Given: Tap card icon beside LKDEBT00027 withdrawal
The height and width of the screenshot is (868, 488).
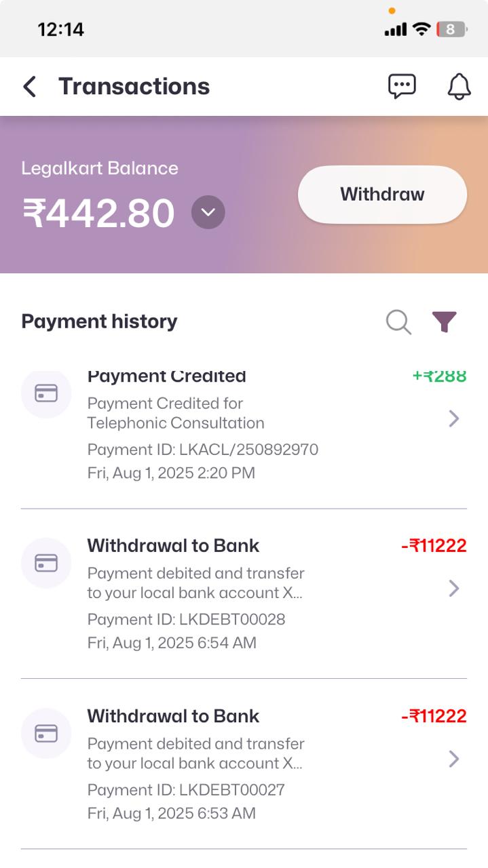Looking at the screenshot, I should 46,733.
